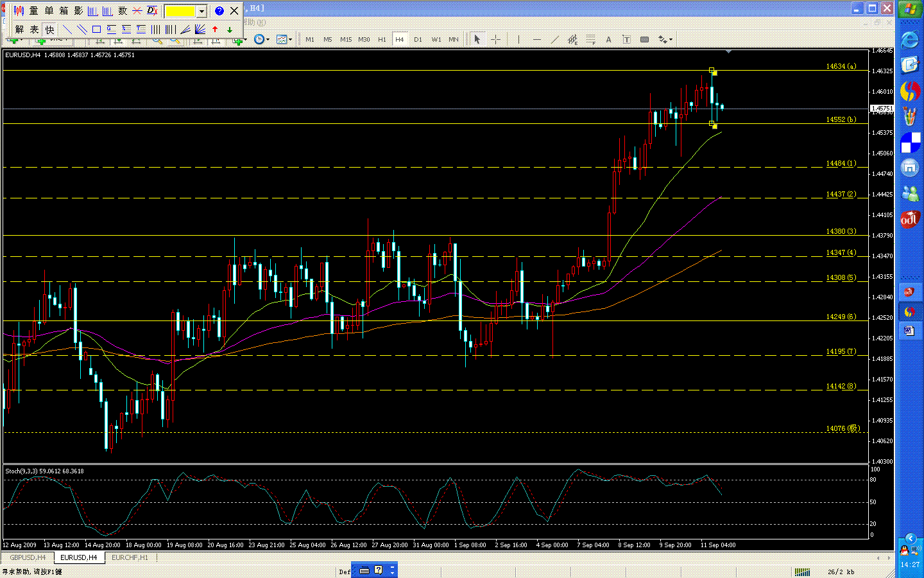This screenshot has width=924, height=578.
Task: Click the 影 button in floating toolbar
Action: click(x=78, y=11)
